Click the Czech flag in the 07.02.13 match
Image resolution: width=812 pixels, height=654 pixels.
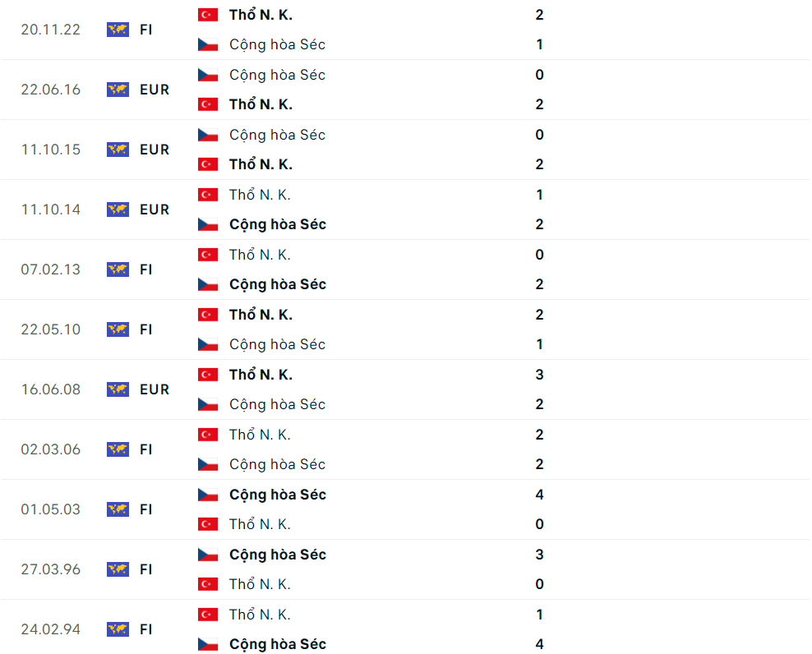(208, 284)
